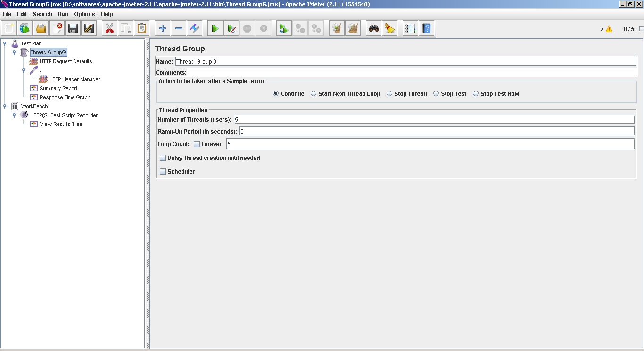The image size is (644, 351).
Task: Click the Paste clipboard icon
Action: (x=142, y=28)
